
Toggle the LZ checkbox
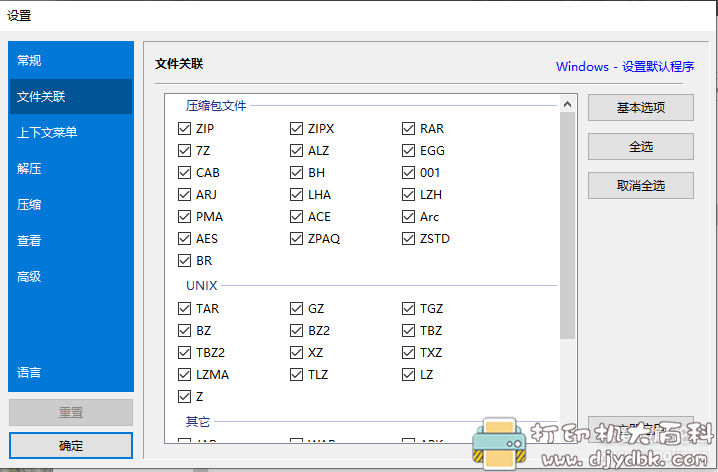[x=408, y=374]
